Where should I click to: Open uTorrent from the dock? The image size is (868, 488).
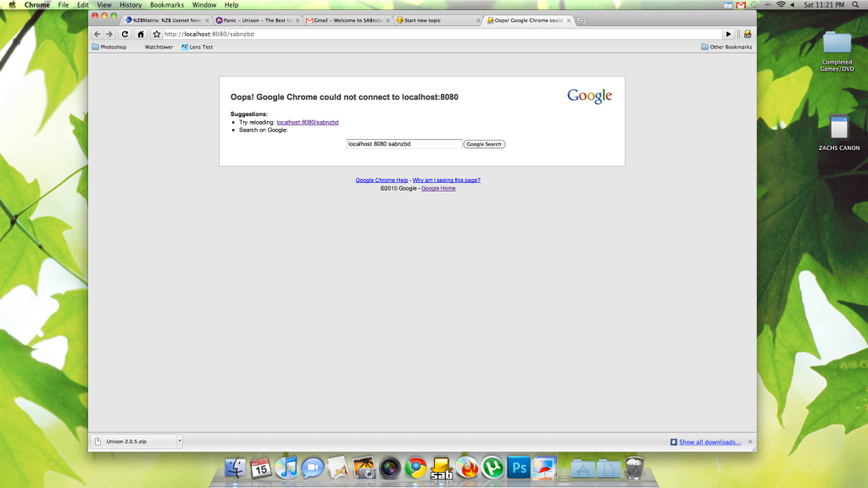point(492,468)
